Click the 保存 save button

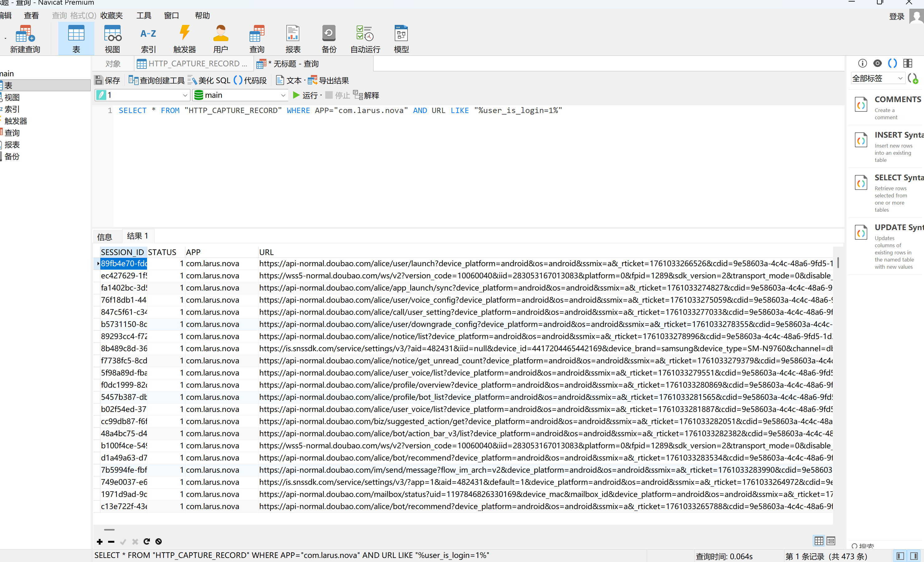point(107,80)
